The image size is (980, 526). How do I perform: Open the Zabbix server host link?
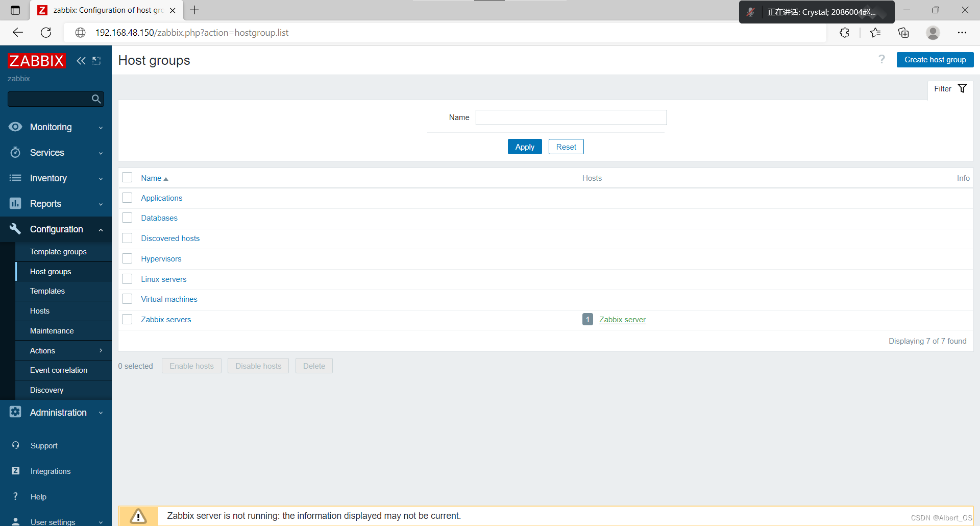(x=622, y=320)
